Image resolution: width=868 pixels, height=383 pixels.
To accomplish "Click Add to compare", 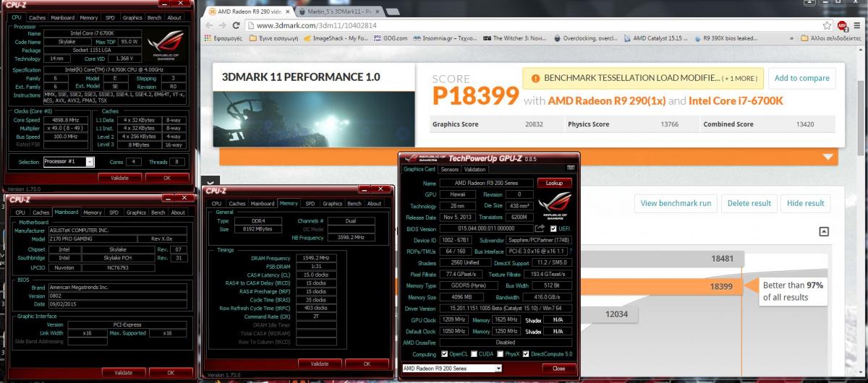I will click(x=801, y=78).
